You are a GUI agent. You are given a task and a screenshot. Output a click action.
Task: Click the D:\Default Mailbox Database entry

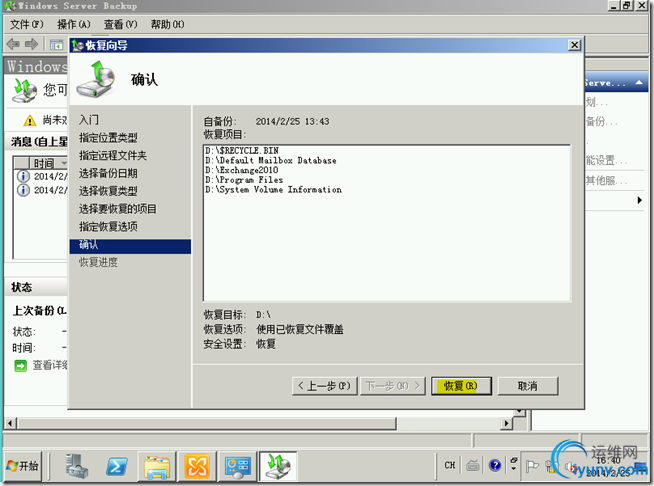(271, 160)
